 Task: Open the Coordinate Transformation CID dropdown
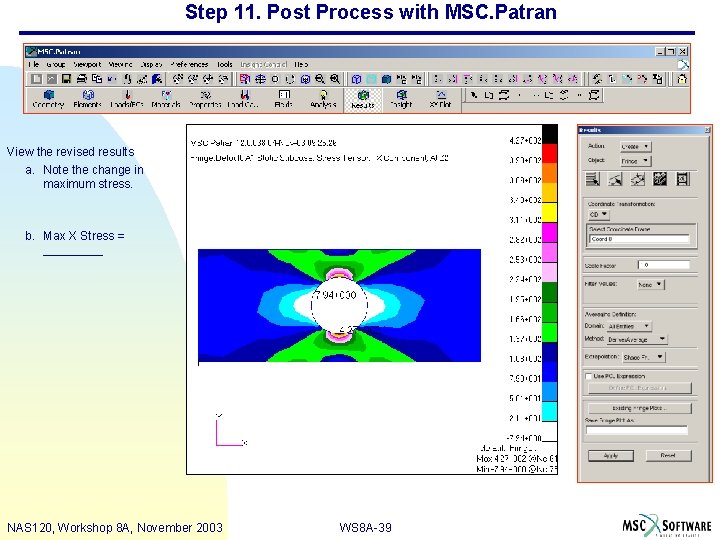599,214
